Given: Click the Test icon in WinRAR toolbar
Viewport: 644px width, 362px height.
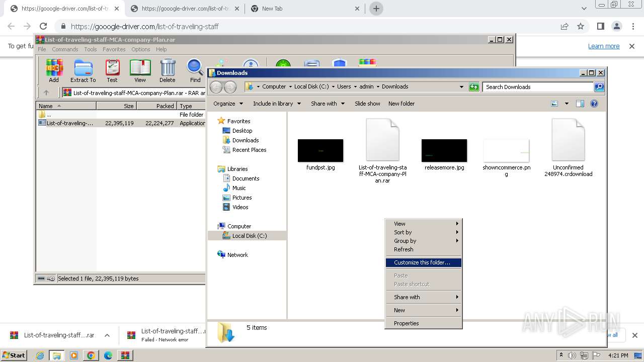Looking at the screenshot, I should click(x=112, y=70).
